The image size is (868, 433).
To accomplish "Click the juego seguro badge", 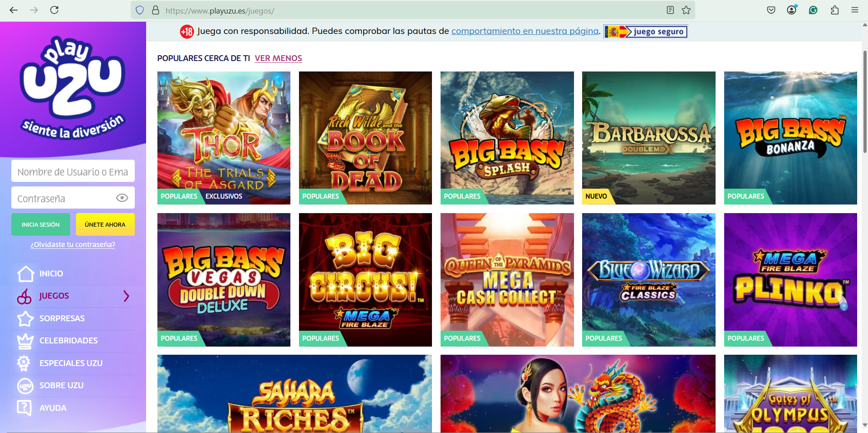I will point(645,32).
